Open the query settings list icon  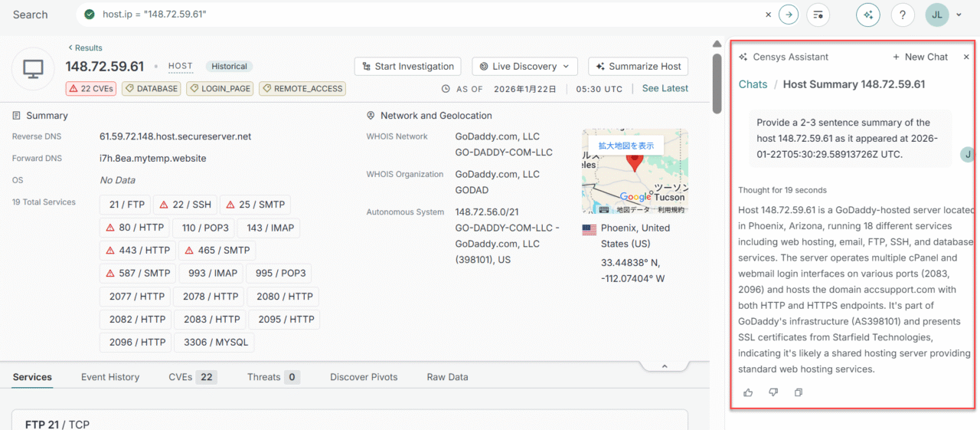[818, 15]
